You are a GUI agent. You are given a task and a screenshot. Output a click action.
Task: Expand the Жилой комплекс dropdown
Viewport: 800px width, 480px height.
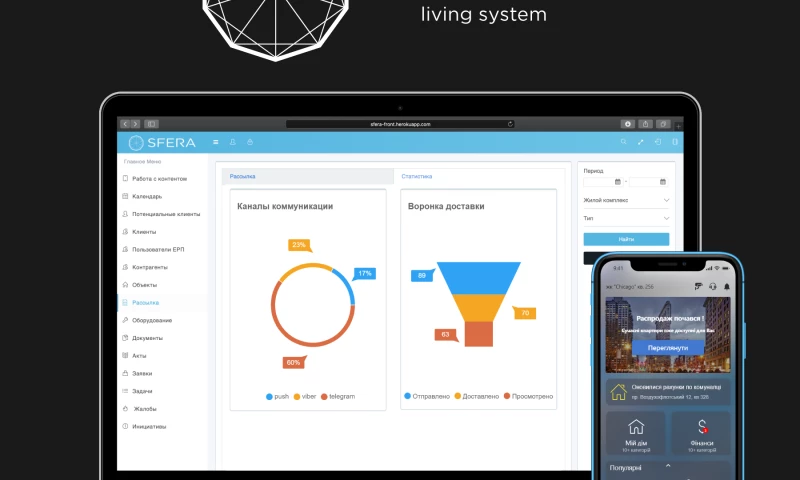point(626,200)
